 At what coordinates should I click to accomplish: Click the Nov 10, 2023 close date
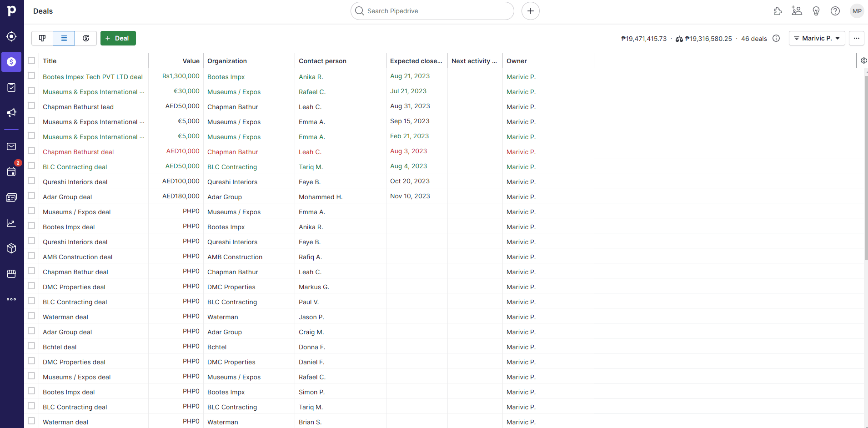(x=410, y=196)
